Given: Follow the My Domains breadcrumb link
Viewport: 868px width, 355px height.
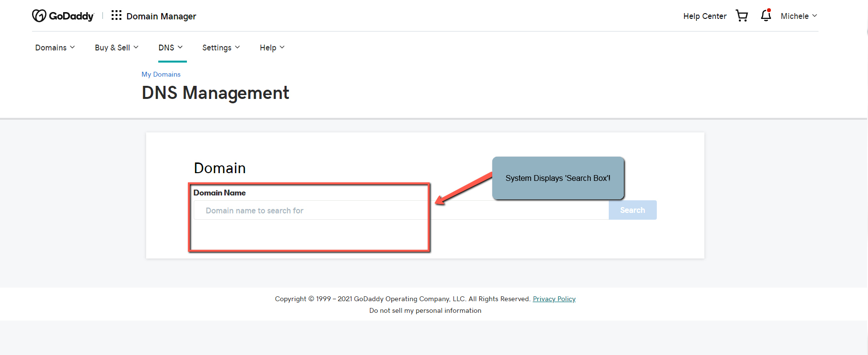Looking at the screenshot, I should point(161,74).
